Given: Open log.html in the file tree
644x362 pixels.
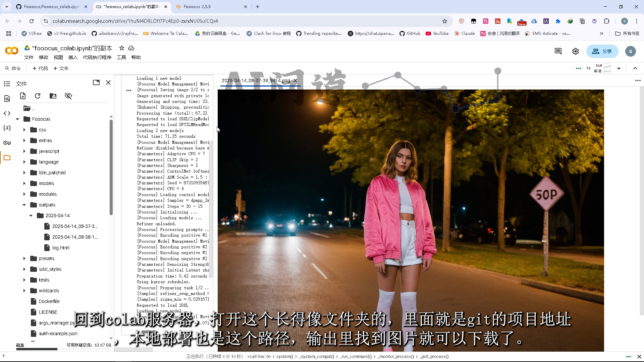Looking at the screenshot, I should pyautogui.click(x=61, y=248).
